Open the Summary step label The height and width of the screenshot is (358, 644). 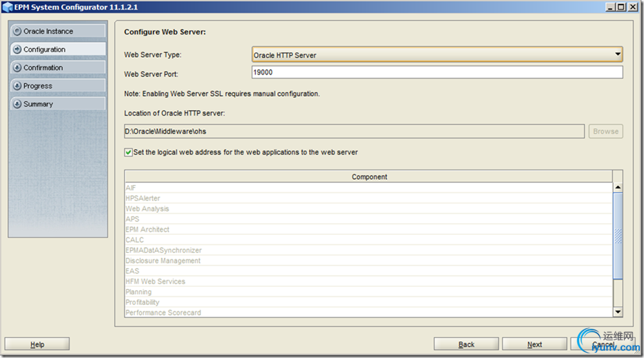(x=38, y=104)
